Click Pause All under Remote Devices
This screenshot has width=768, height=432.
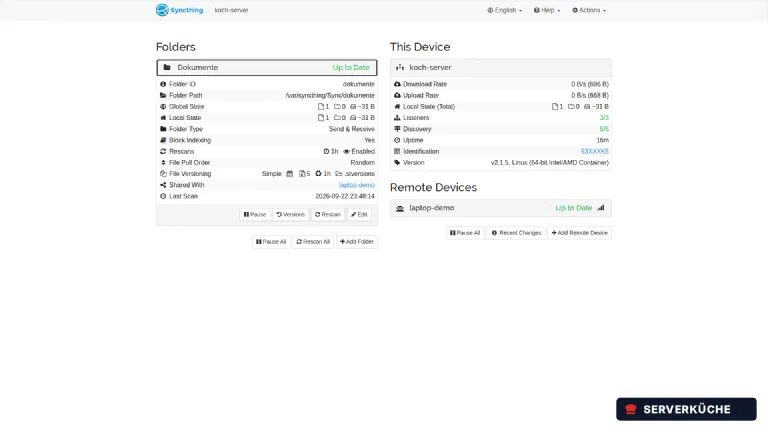(x=465, y=233)
